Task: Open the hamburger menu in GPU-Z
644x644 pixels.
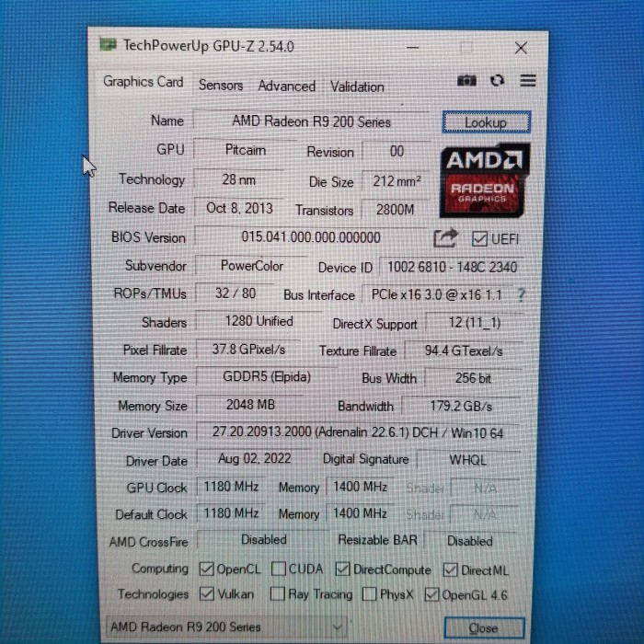Action: 528,81
